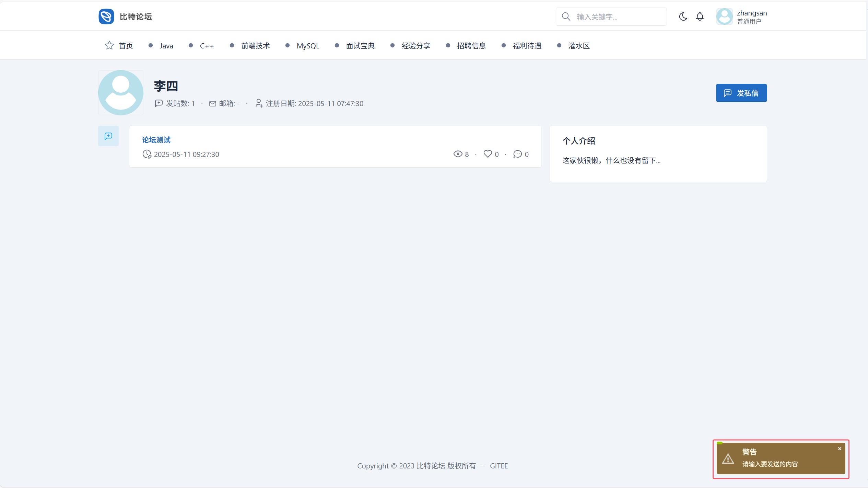This screenshot has height=488, width=868.
Task: Click the eye views icon on post
Action: 458,154
